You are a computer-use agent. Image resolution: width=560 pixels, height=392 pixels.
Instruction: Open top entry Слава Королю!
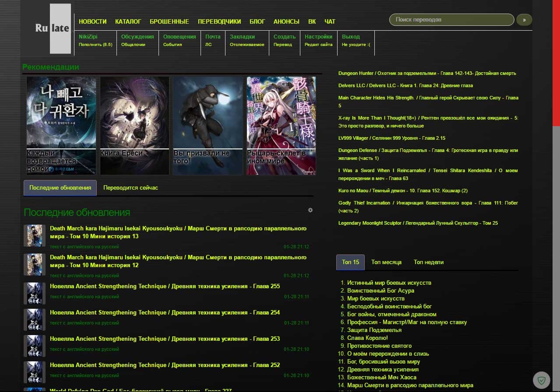367,338
